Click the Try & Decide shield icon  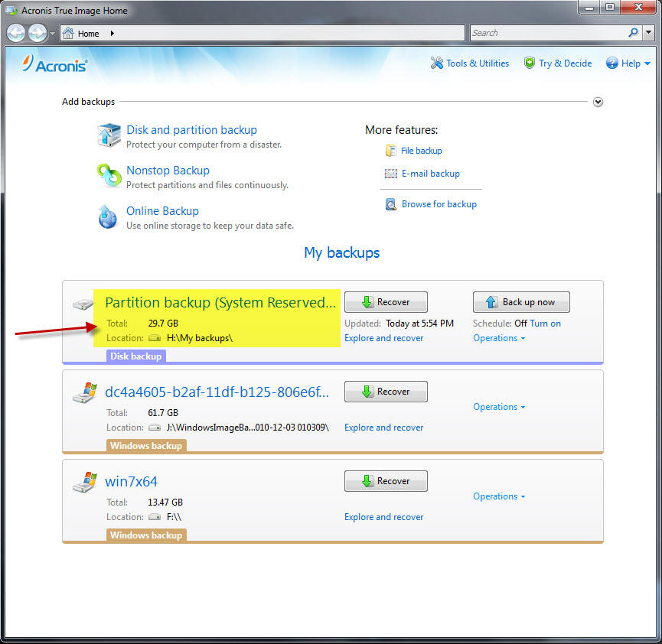point(529,63)
